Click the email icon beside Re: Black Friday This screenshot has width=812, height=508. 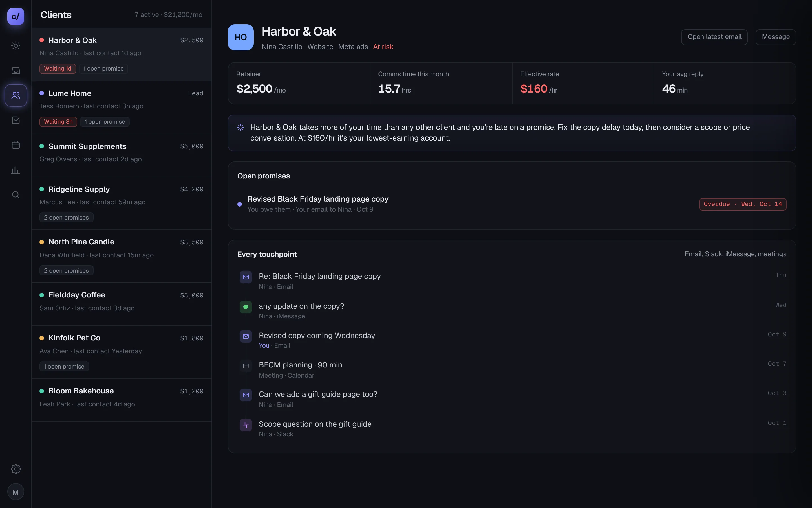click(246, 277)
